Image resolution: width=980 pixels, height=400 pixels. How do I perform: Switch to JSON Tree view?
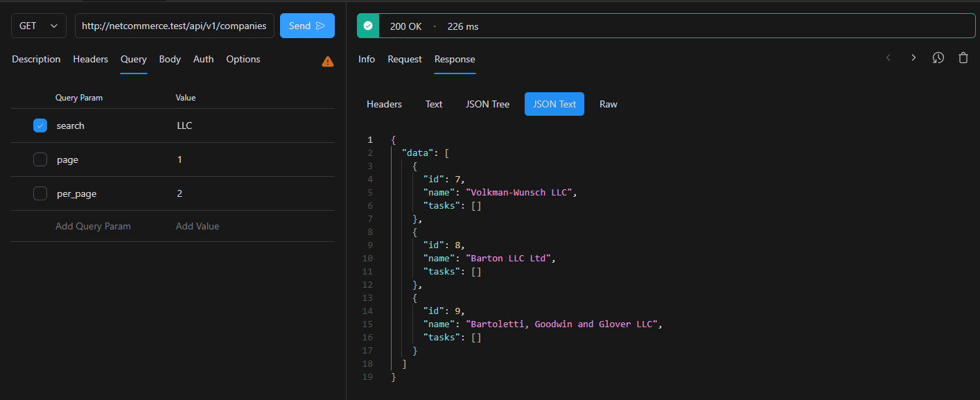(x=487, y=104)
